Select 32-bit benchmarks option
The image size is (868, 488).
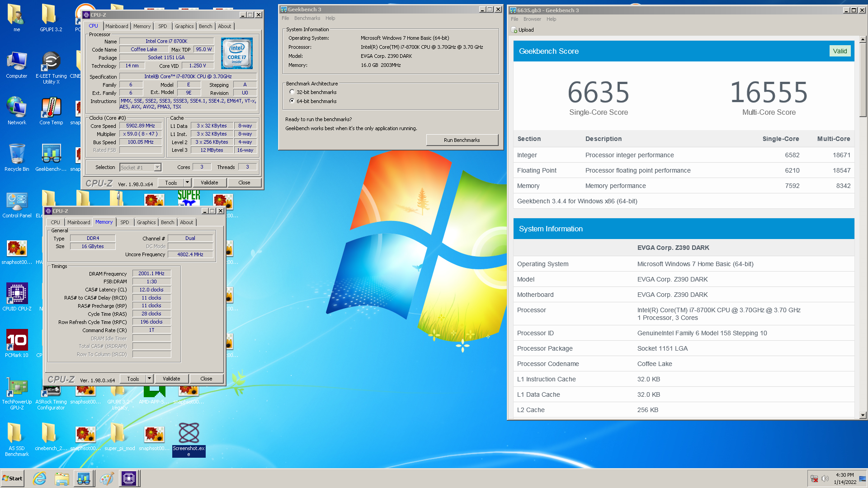292,92
